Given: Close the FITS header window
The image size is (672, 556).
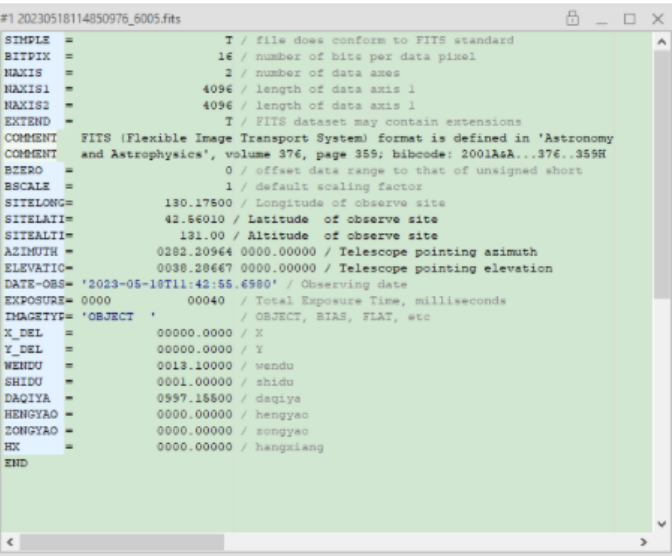Looking at the screenshot, I should [x=657, y=18].
